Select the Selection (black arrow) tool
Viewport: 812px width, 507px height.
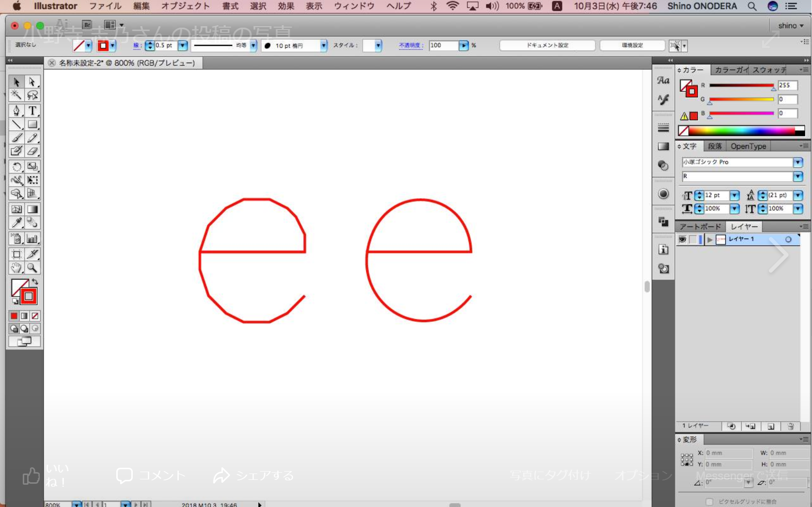16,82
